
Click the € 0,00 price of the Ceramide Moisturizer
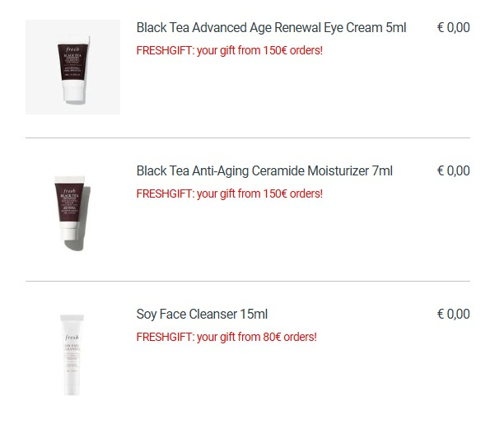pos(454,171)
